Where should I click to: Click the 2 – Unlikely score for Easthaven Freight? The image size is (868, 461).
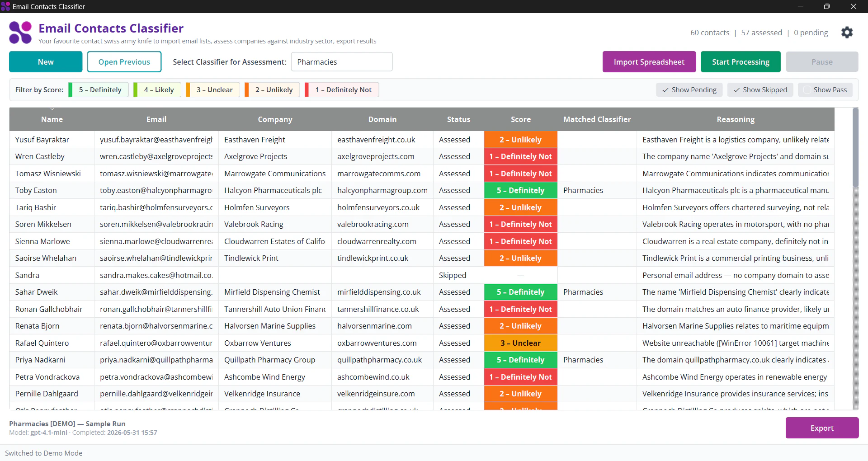tap(521, 140)
